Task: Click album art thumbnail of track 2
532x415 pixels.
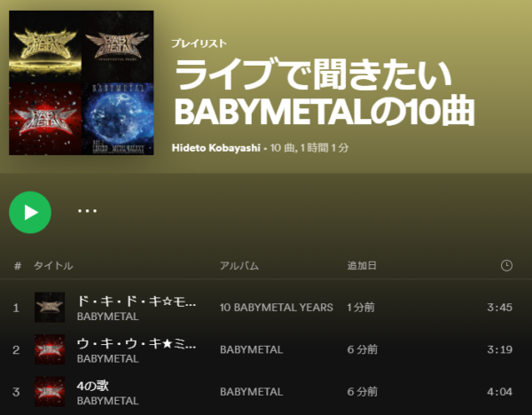Action: 50,349
